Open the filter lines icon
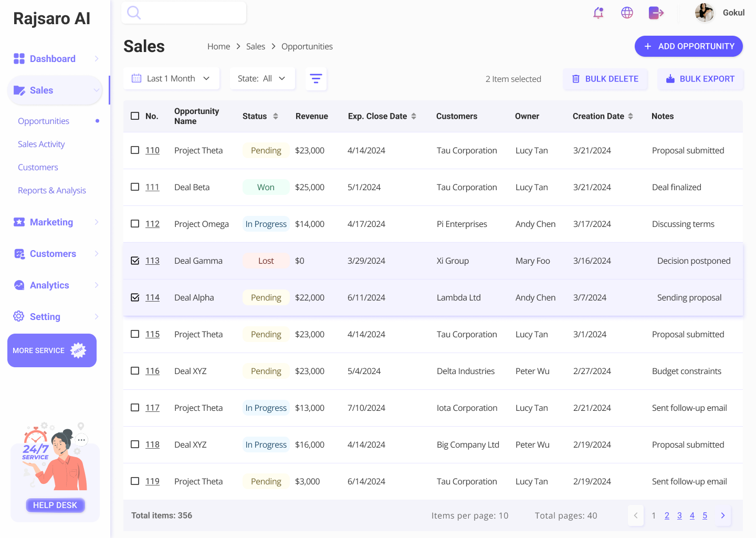Screen dimensions: 756x538 click(316, 79)
